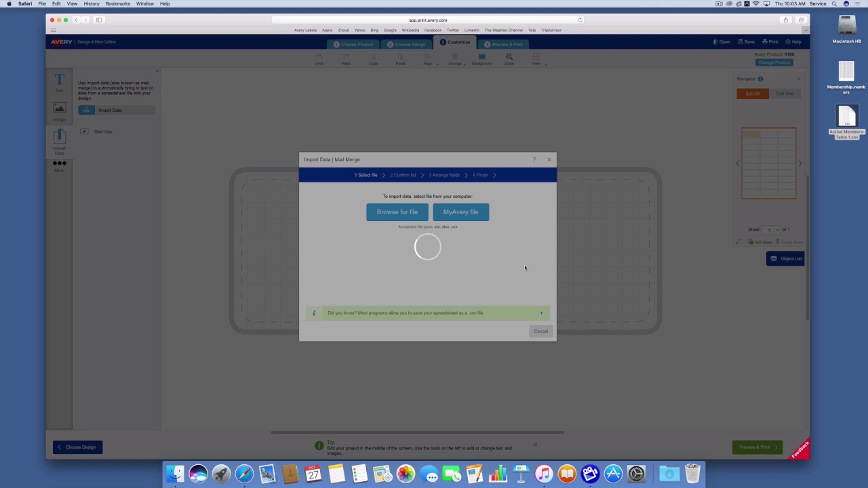The image size is (868, 488).
Task: Open the Avery Labels bookmark
Action: [x=305, y=30]
